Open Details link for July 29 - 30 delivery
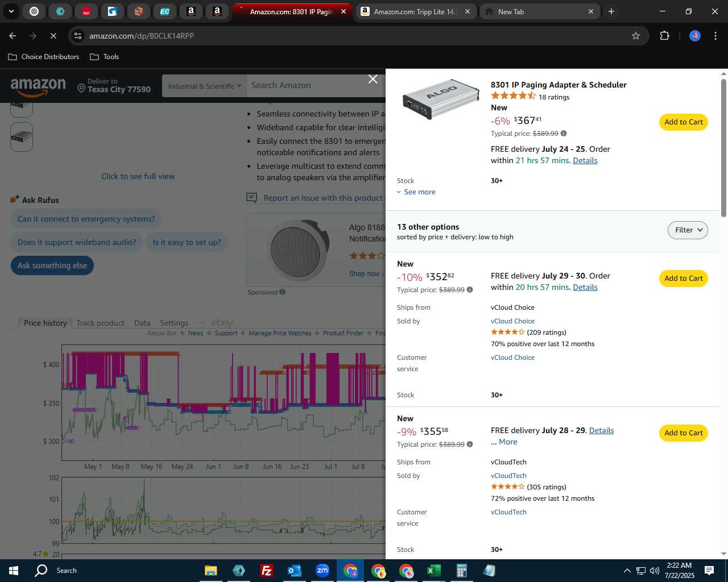Image resolution: width=728 pixels, height=582 pixels. tap(585, 288)
